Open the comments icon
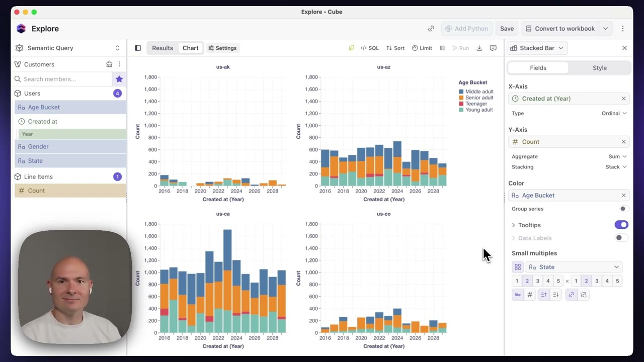This screenshot has height=362, width=644. point(493,48)
